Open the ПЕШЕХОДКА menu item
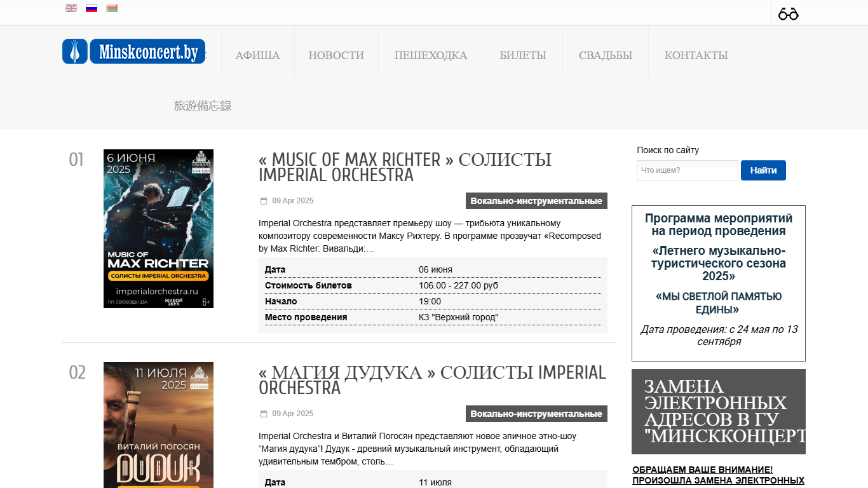This screenshot has height=488, width=868. click(x=431, y=55)
